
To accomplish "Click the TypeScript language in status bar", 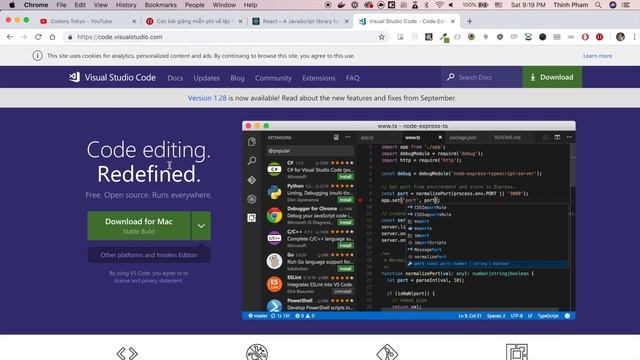I will pyautogui.click(x=548, y=316).
